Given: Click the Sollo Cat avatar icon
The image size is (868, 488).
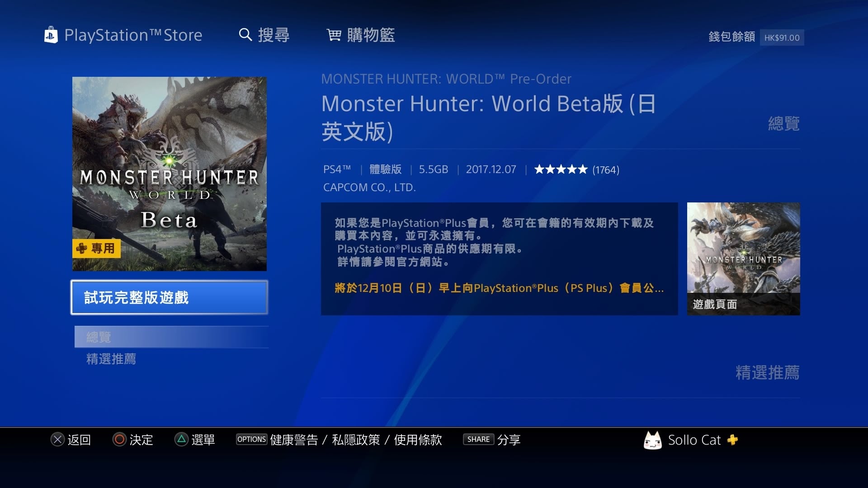Looking at the screenshot, I should pyautogui.click(x=652, y=440).
